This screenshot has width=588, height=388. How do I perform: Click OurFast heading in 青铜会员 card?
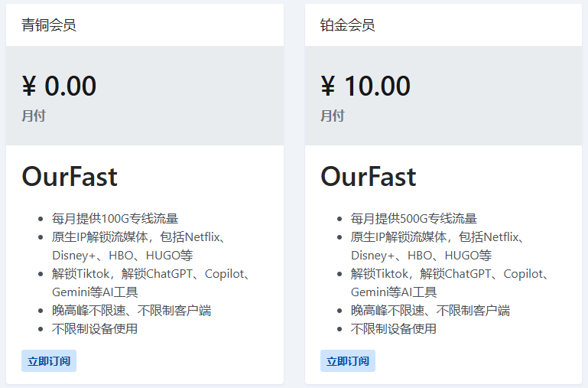coord(70,176)
